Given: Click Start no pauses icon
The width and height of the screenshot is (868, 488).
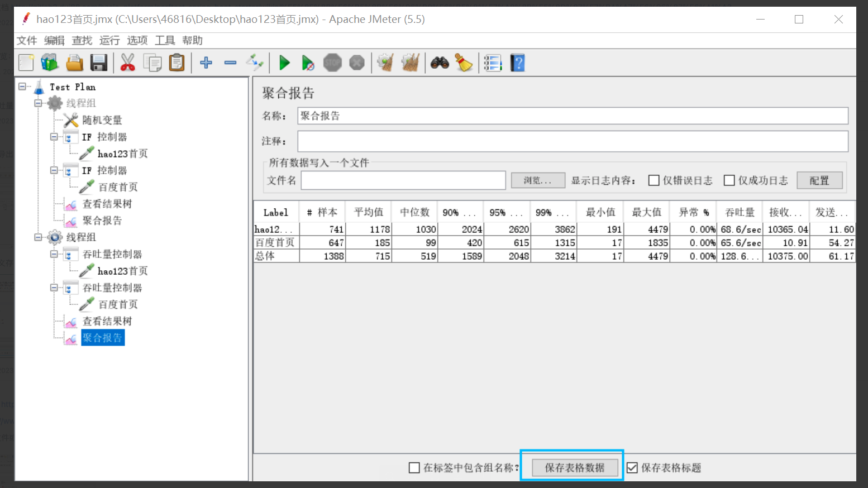Looking at the screenshot, I should click(308, 63).
